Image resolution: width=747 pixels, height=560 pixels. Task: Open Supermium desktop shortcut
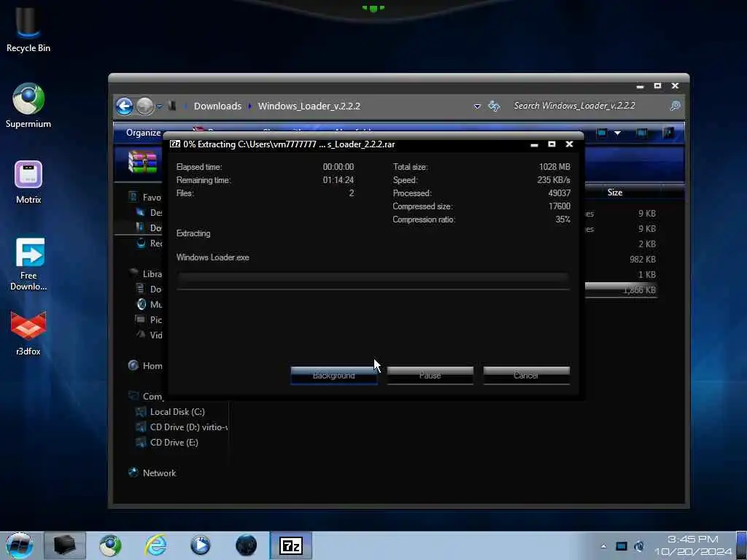click(28, 106)
